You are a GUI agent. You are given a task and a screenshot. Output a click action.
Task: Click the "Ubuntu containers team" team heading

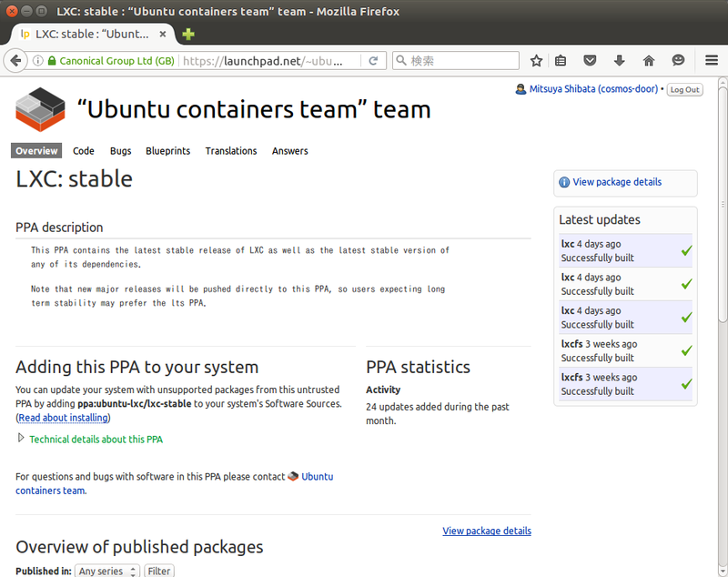254,109
